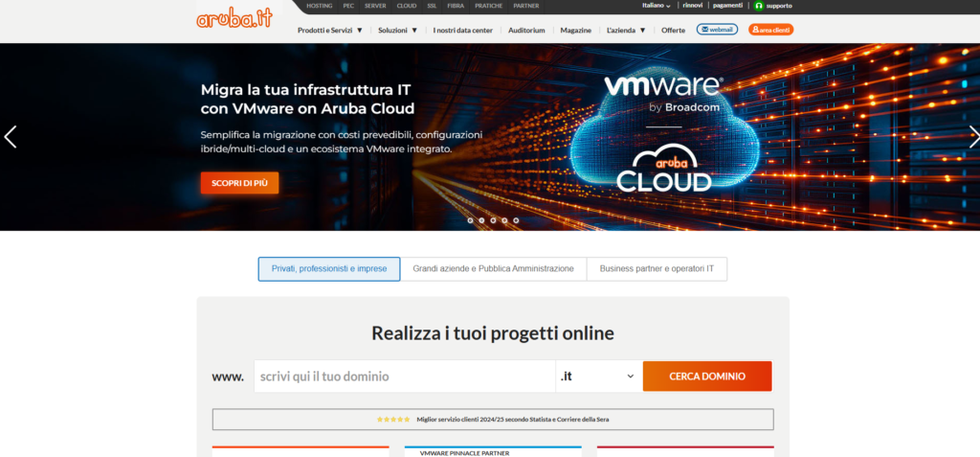Select SERVER in top bar

pos(375,6)
